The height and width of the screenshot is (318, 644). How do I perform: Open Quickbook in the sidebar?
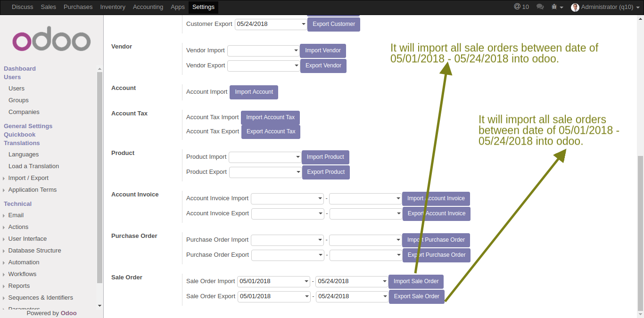pyautogui.click(x=20, y=135)
